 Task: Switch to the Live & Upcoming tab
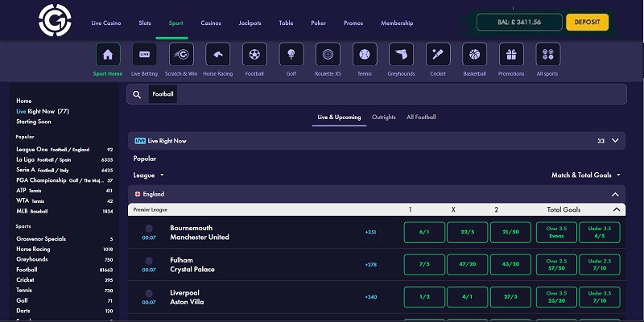click(339, 117)
